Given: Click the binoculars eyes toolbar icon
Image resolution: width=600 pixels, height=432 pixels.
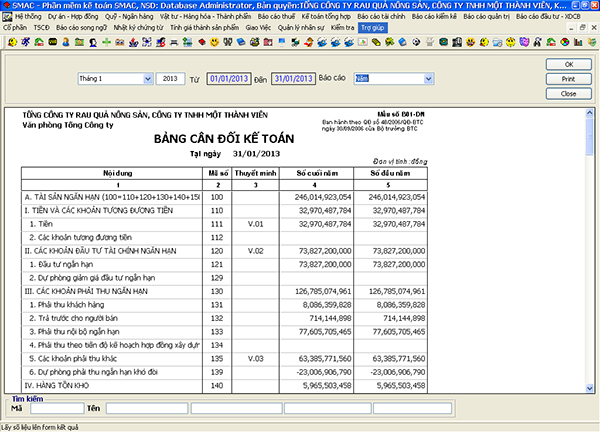Looking at the screenshot, I should (120, 42).
